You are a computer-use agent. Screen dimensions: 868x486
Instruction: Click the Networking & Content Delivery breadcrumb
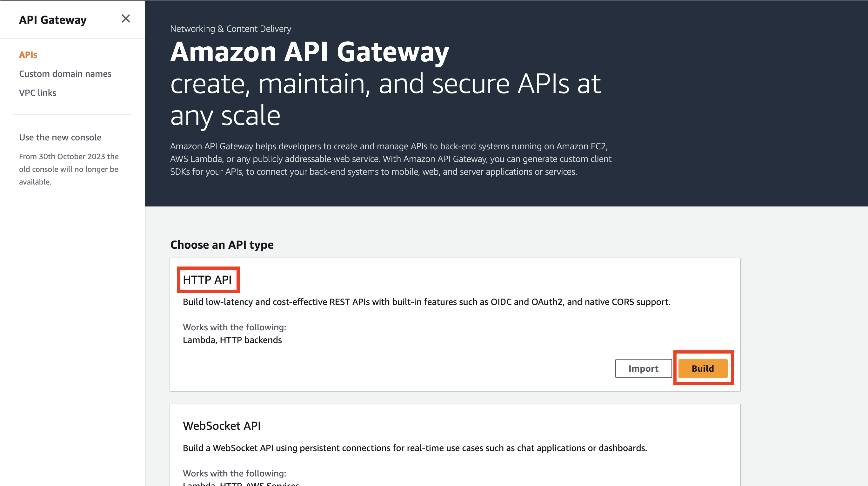pyautogui.click(x=230, y=29)
